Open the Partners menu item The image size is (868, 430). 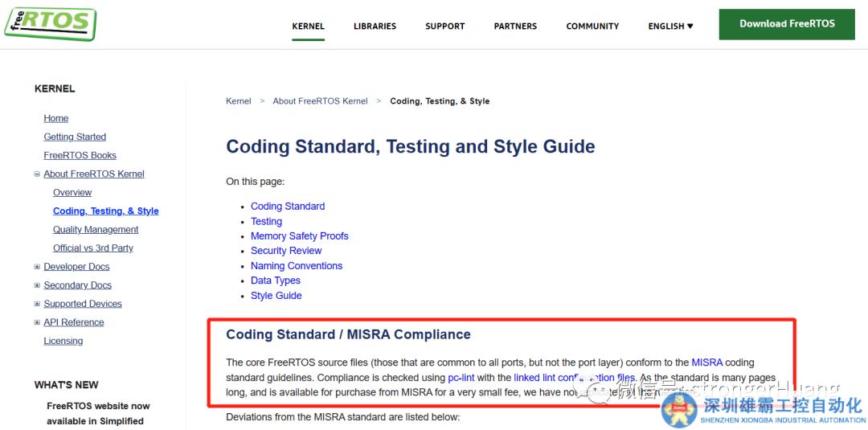pos(515,27)
